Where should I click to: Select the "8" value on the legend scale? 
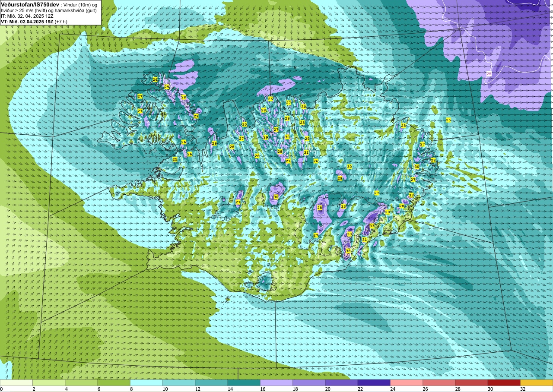pyautogui.click(x=131, y=389)
